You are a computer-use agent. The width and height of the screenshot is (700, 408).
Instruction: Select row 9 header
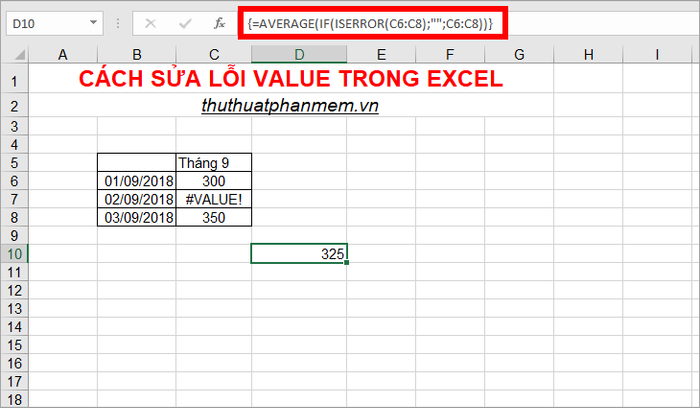point(14,236)
